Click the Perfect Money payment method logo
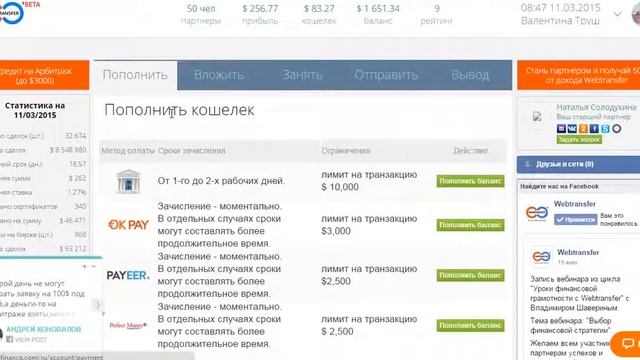 coord(128,325)
